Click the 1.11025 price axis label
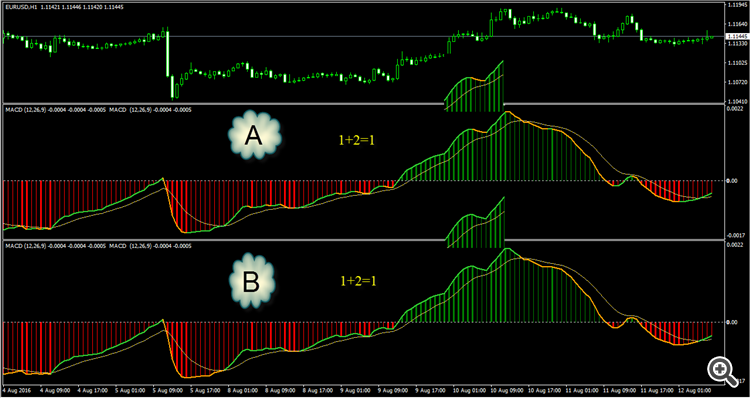Screen dimensions: 750x398 738,63
